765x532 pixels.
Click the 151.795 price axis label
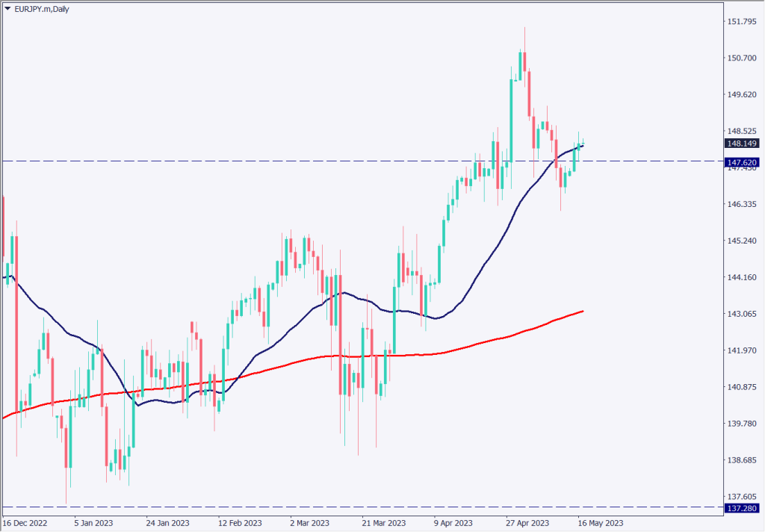tap(741, 21)
